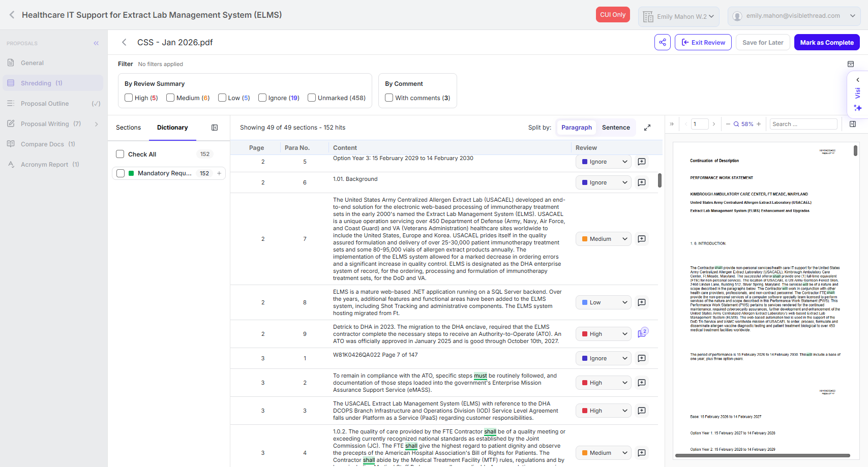
Task: Click the PDF search field
Action: 803,124
